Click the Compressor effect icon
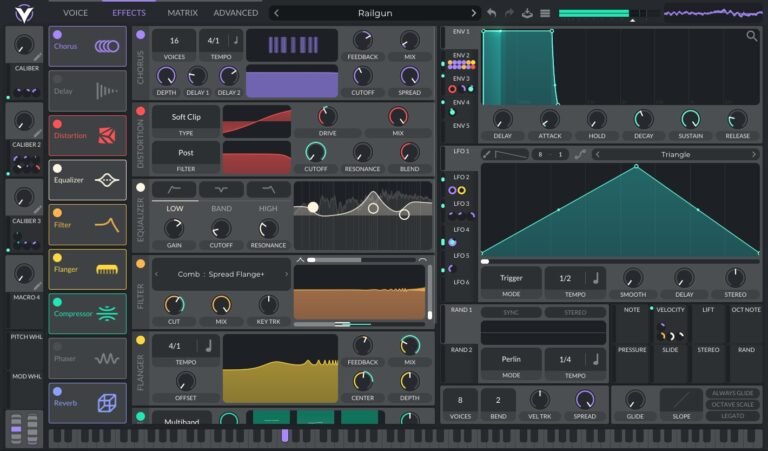768x451 pixels. pos(107,313)
